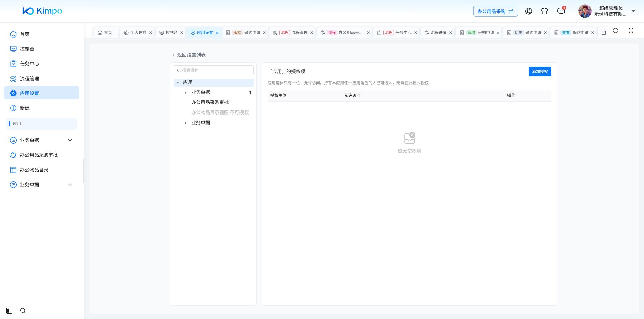Click the 授权主体 column header
Viewport: 644px width, 319px height.
pyautogui.click(x=278, y=96)
